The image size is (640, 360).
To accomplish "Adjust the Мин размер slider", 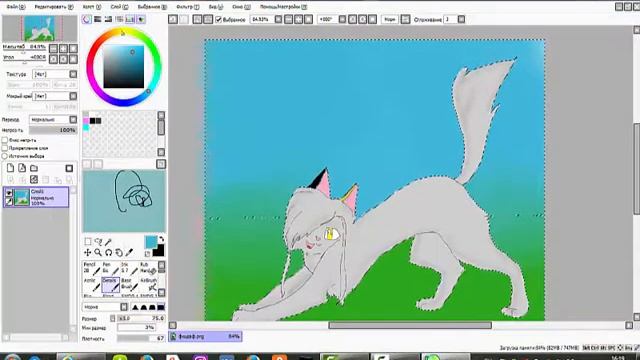I will [x=136, y=327].
